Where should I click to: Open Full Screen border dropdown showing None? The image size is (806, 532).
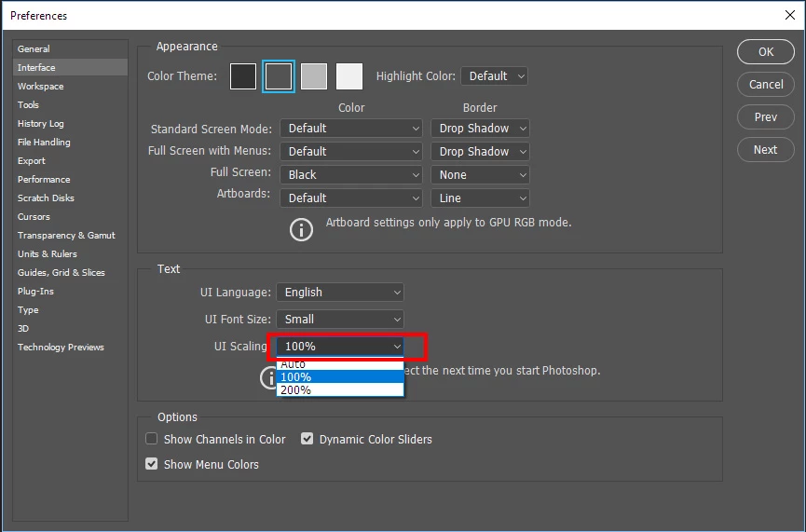(480, 175)
